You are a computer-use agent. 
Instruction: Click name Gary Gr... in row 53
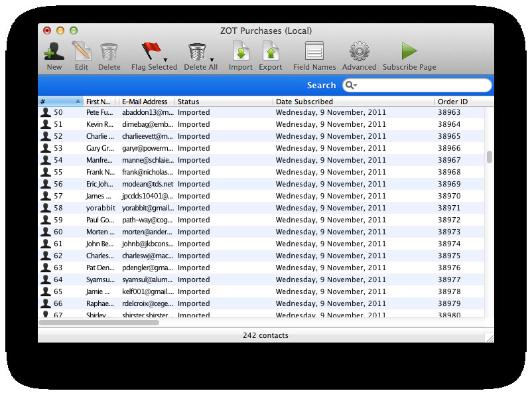point(100,148)
